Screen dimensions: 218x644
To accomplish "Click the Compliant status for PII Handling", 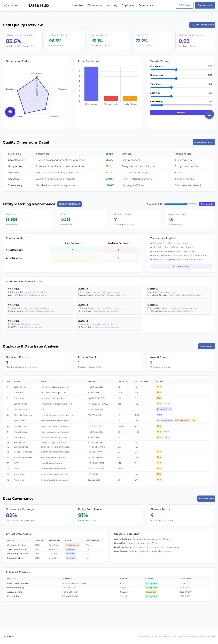I will coord(151,596).
